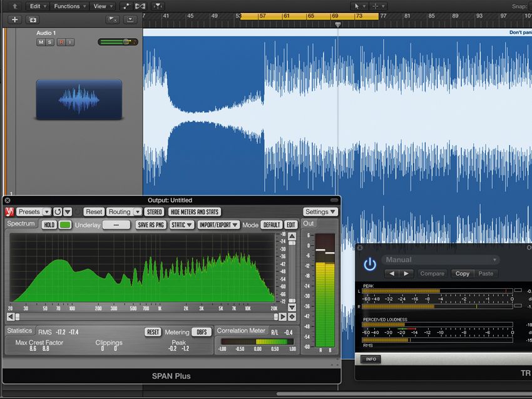Click the Vocoder logo icon in SPAN's corner

click(x=8, y=211)
